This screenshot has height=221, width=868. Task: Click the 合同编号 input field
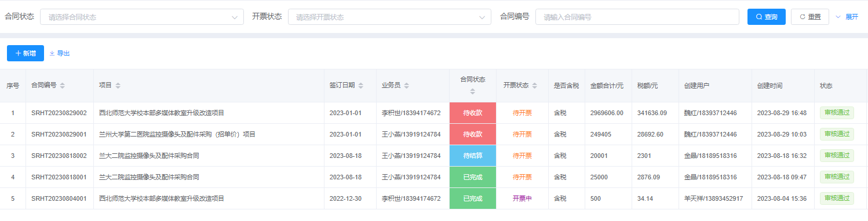[x=637, y=17]
